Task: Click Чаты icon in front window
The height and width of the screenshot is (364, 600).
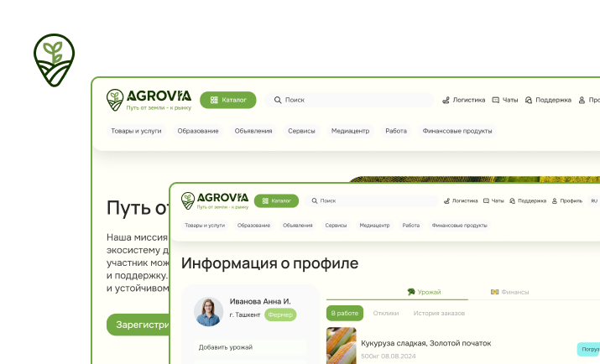Action: point(486,200)
